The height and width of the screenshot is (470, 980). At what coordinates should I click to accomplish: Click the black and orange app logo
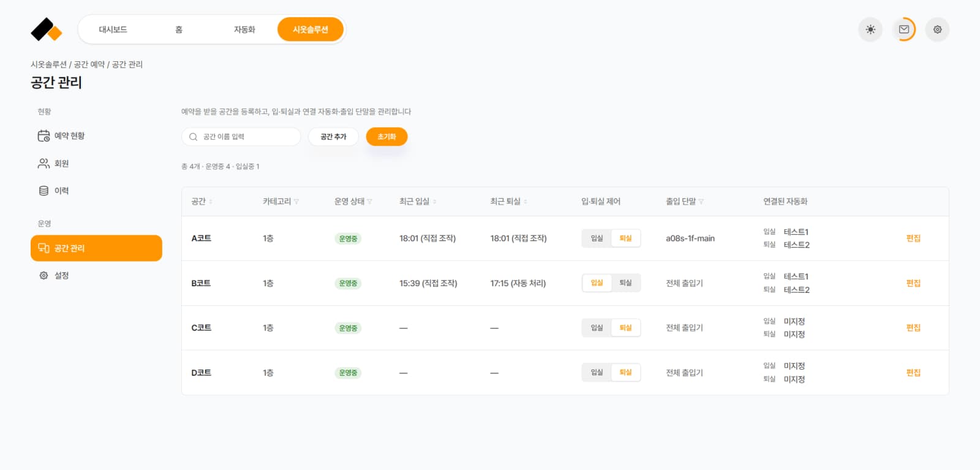click(x=47, y=29)
